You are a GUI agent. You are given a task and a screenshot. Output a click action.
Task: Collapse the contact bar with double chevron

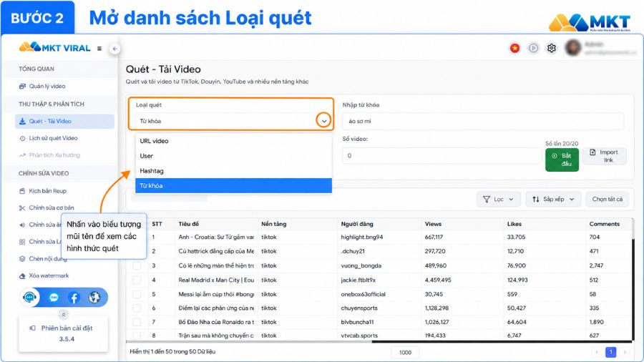pyautogui.click(x=64, y=315)
